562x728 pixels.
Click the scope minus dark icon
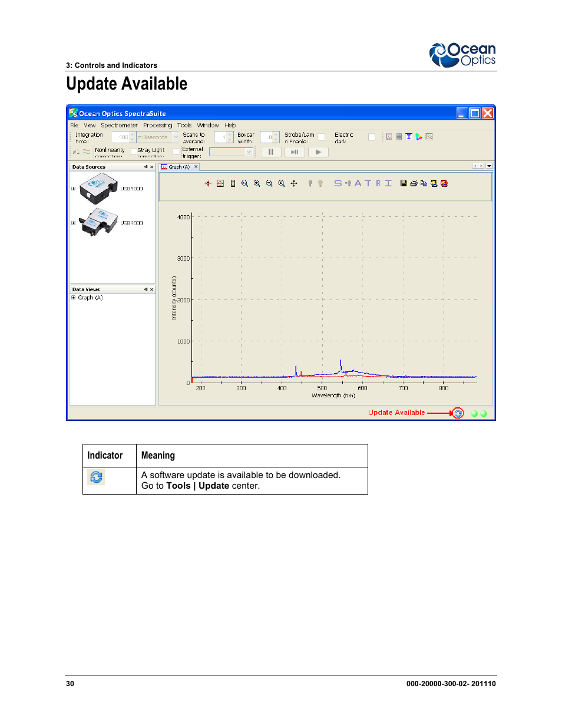pyautogui.click(x=348, y=183)
